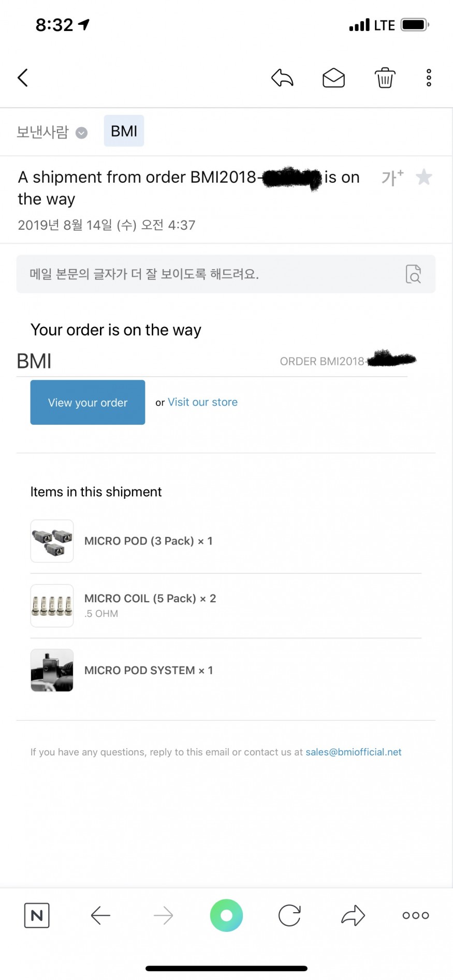Screen dimensions: 453x980
Task: Mark the email as unread with envelope icon
Action: (x=333, y=78)
